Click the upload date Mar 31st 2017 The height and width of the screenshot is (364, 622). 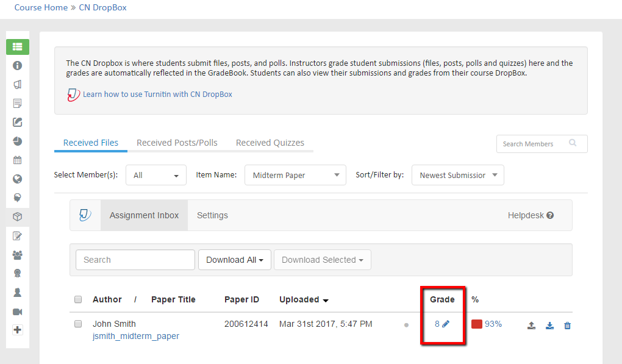[326, 324]
